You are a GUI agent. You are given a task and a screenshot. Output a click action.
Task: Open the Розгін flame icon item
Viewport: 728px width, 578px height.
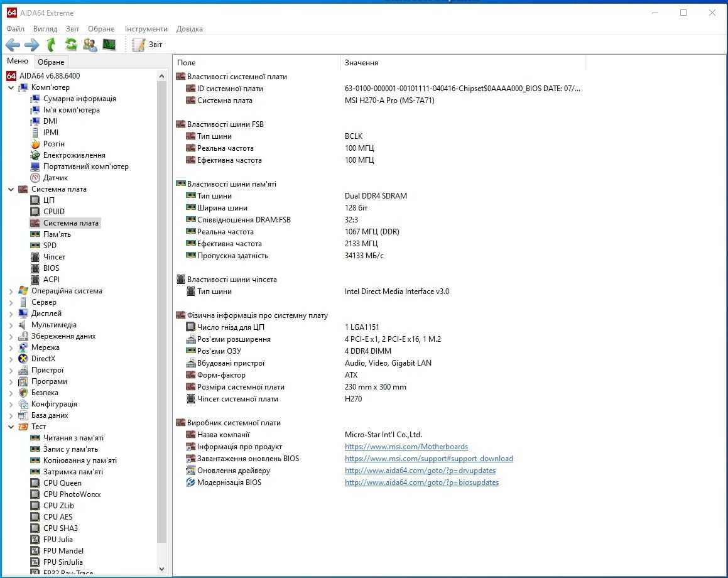(53, 144)
